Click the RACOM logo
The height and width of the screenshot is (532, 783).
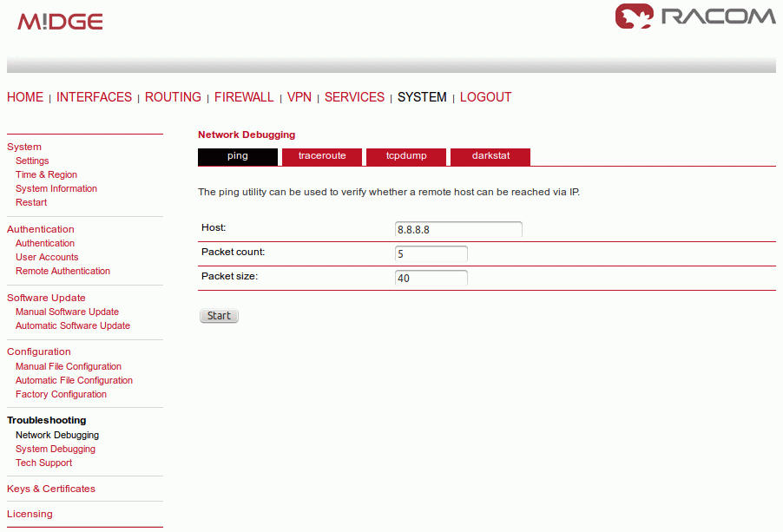tap(694, 16)
